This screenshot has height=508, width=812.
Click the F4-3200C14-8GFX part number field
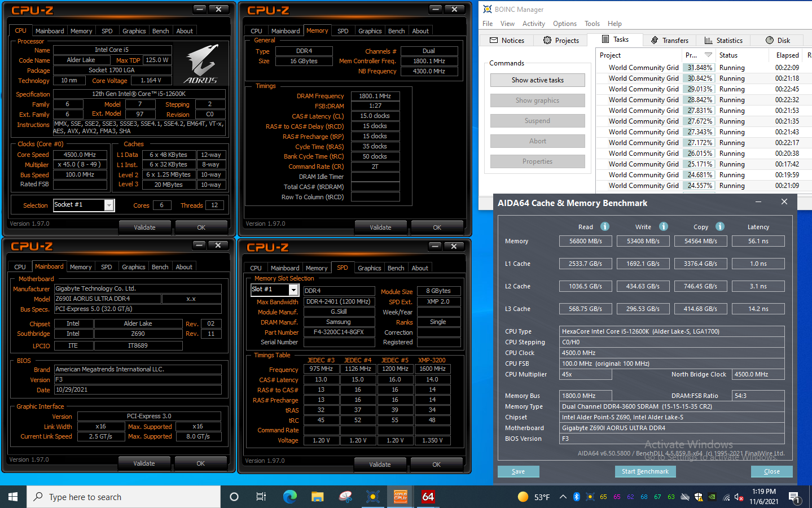pyautogui.click(x=339, y=332)
